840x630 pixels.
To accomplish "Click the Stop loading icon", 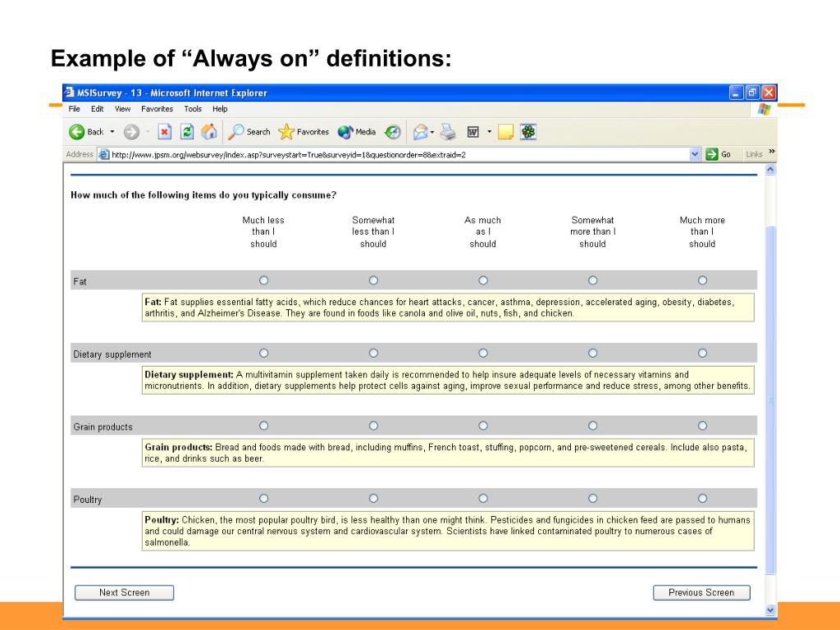I will click(164, 132).
